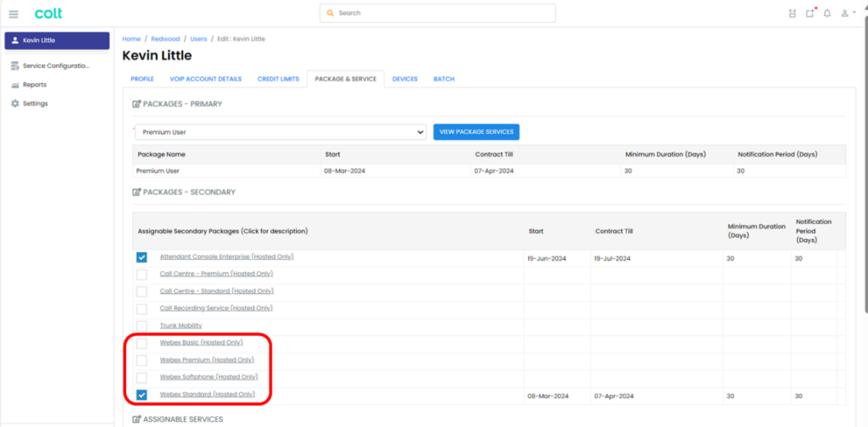Check Webex Premium checkbox

click(x=142, y=360)
